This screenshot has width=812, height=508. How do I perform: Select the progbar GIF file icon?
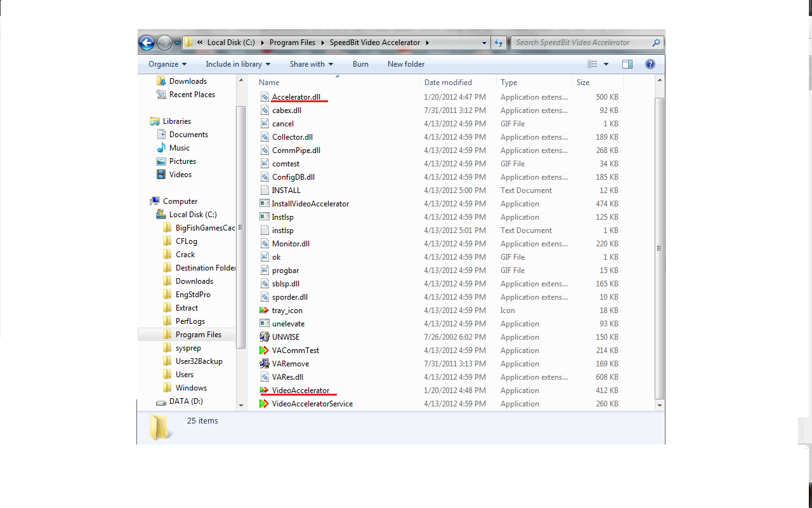tap(265, 271)
